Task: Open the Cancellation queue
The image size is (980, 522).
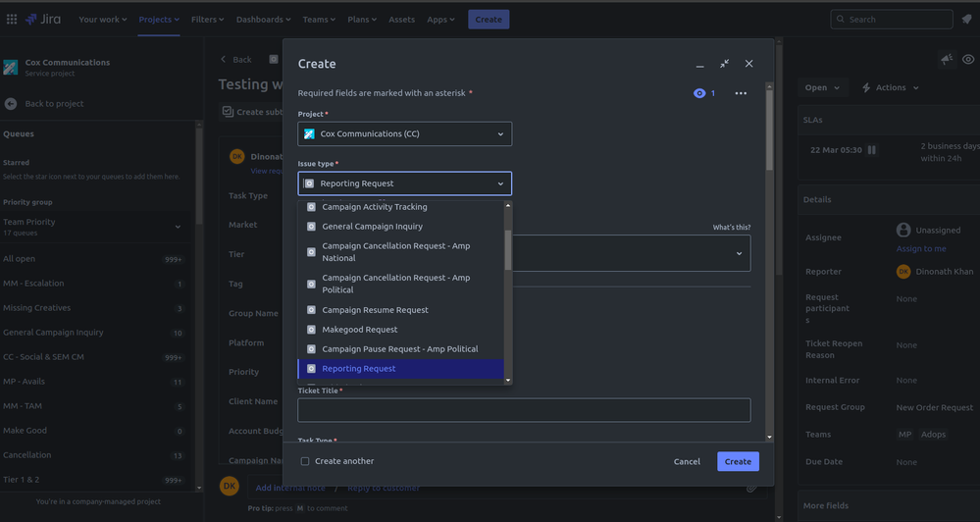Action: click(x=94, y=455)
